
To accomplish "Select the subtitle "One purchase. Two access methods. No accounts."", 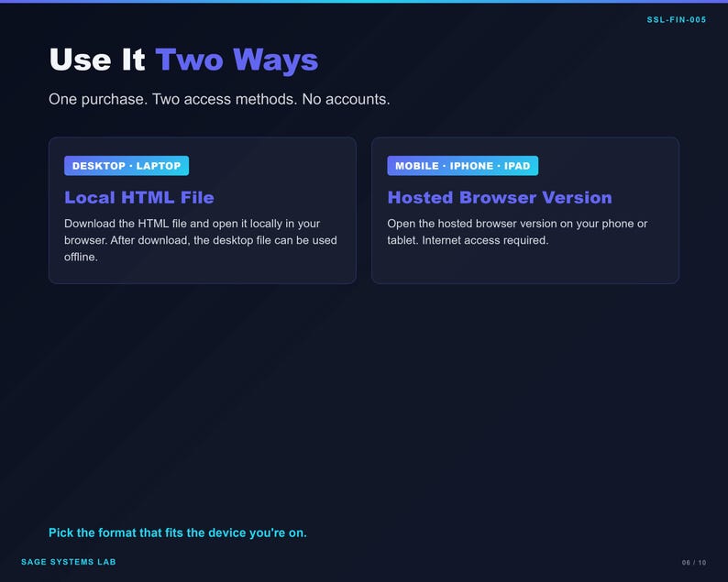I will pyautogui.click(x=219, y=99).
